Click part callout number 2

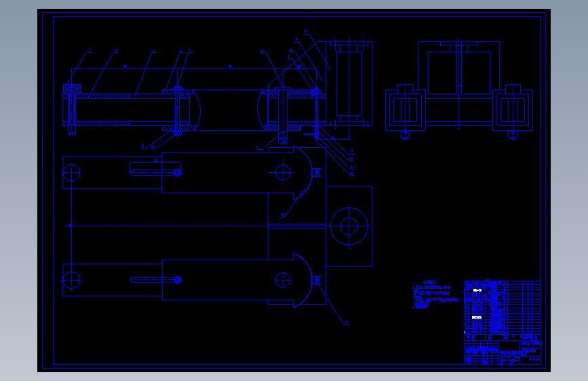116,50
